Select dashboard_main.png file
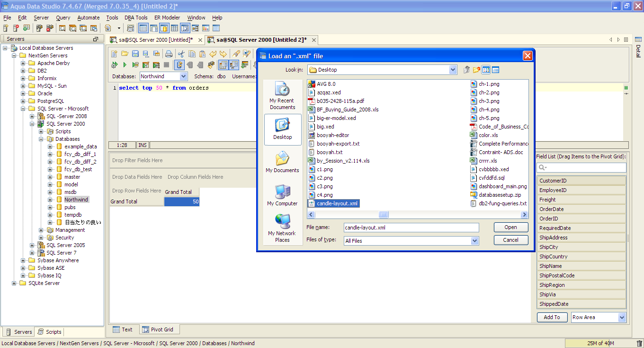The height and width of the screenshot is (348, 644). click(498, 186)
